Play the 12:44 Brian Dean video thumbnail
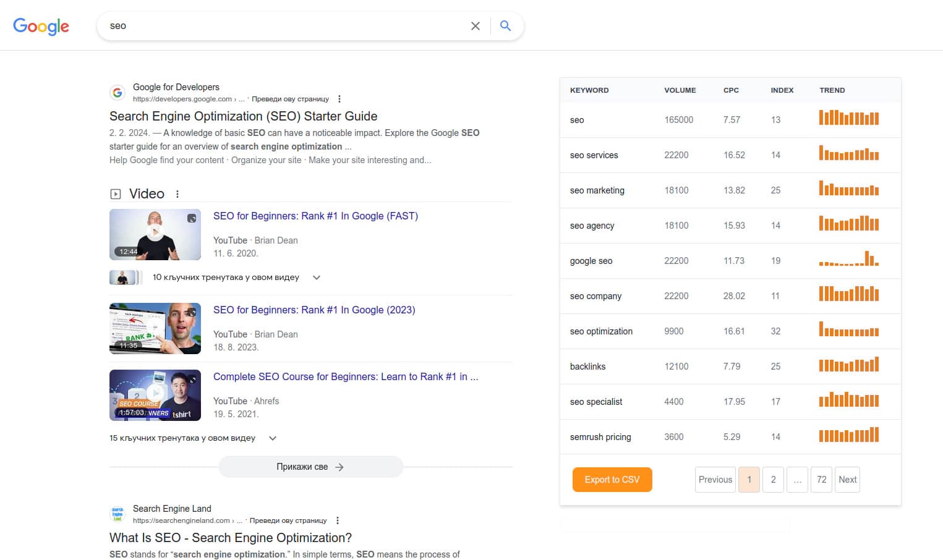Viewport: 943px width, 560px height. pyautogui.click(x=155, y=234)
